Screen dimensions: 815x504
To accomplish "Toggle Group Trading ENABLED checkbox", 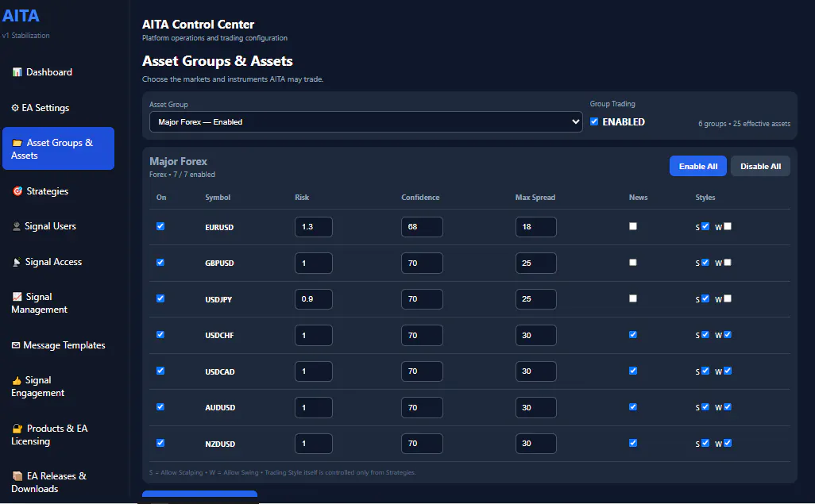I will 594,121.
